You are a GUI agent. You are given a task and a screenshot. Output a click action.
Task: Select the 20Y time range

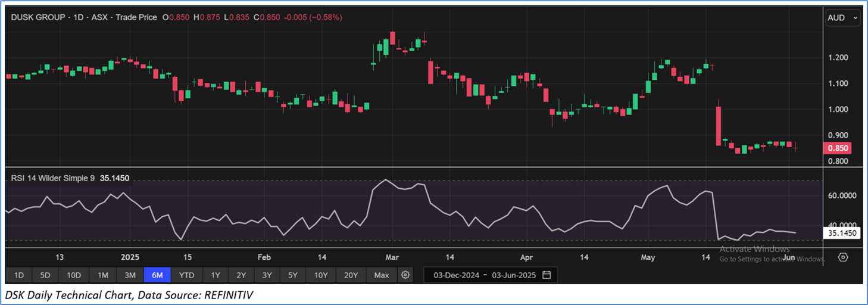pos(351,275)
